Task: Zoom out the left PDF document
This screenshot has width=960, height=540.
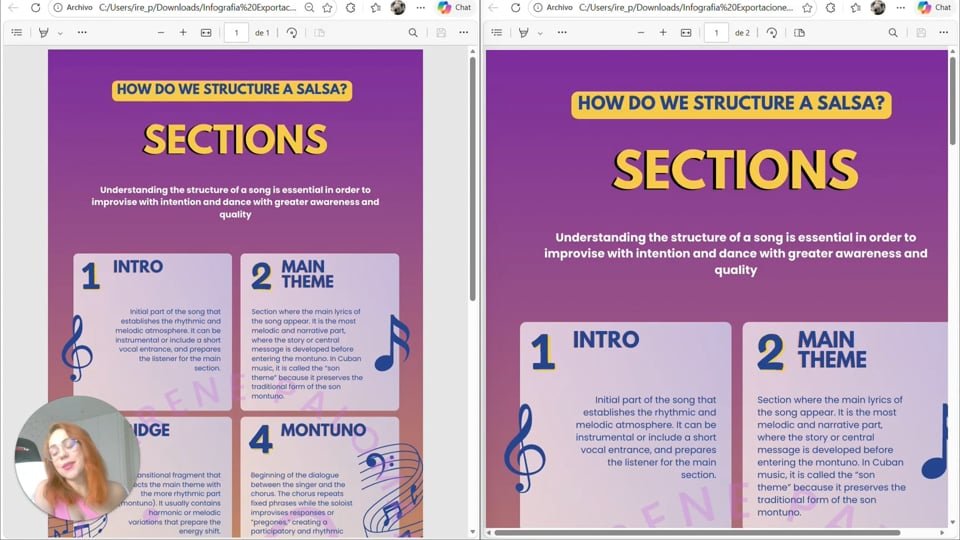Action: pos(161,32)
